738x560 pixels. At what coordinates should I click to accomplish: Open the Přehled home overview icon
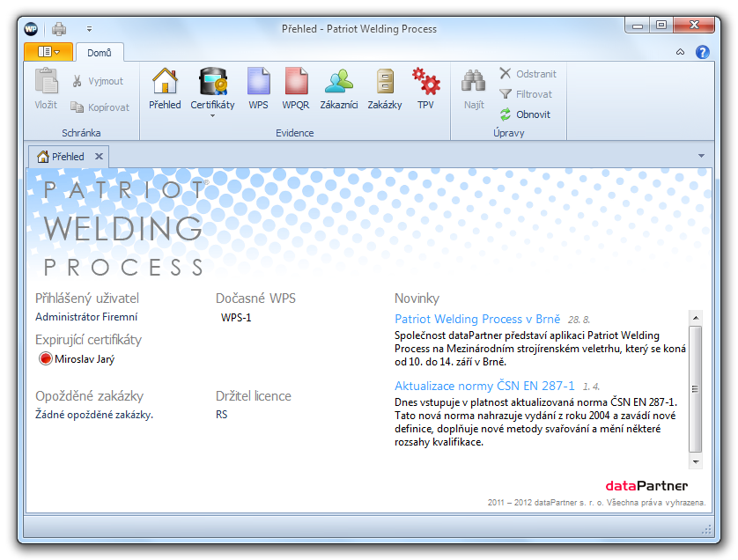[165, 89]
